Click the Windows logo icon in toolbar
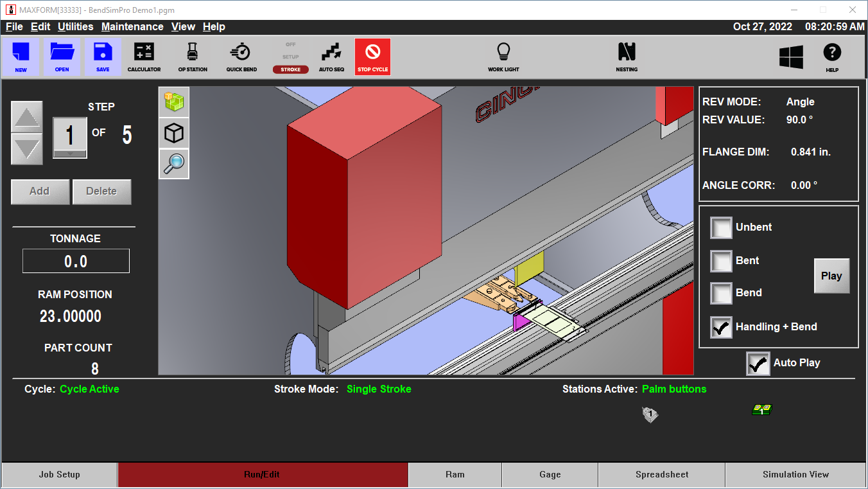868x489 pixels. click(x=791, y=57)
